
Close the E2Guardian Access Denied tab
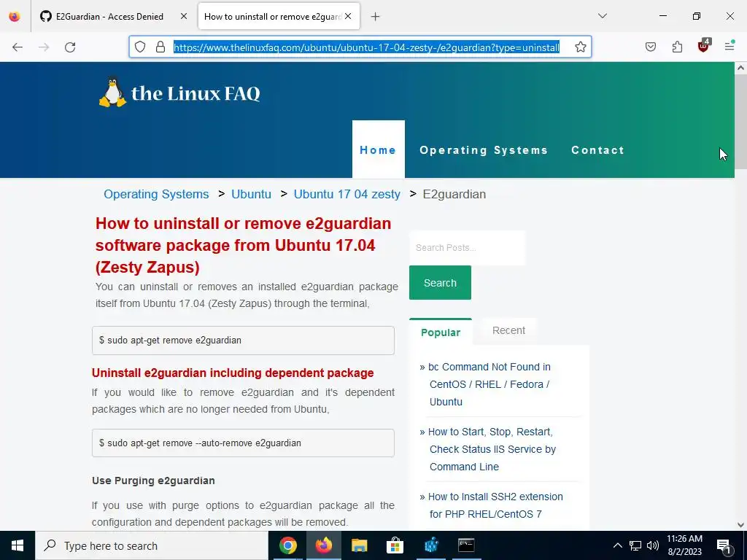184,16
